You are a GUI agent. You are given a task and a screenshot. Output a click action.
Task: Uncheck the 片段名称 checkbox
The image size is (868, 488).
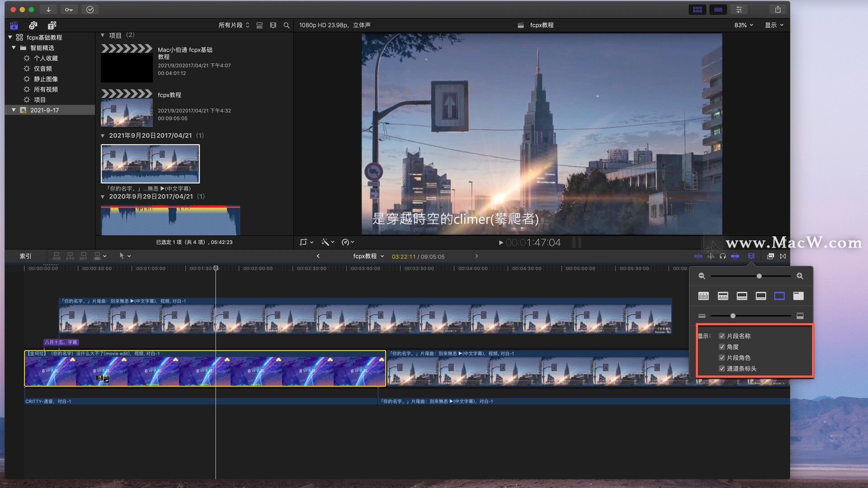pos(722,336)
